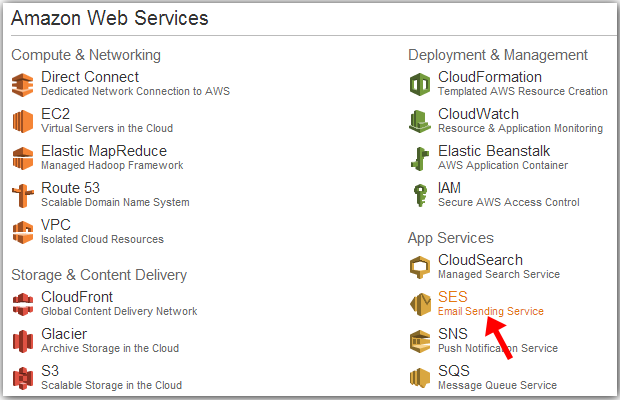Screen dimensions: 620x400
Task: Click the IAM key icon
Action: point(420,195)
